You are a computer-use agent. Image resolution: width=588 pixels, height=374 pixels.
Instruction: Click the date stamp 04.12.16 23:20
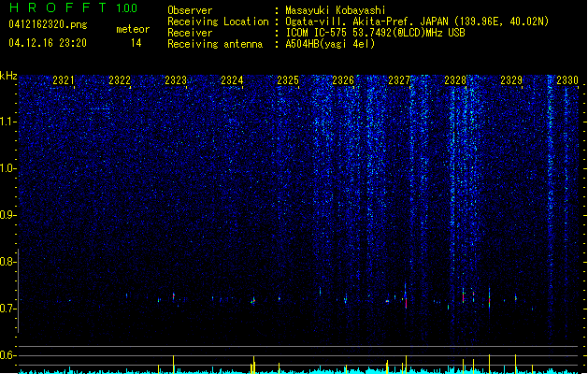[48, 43]
